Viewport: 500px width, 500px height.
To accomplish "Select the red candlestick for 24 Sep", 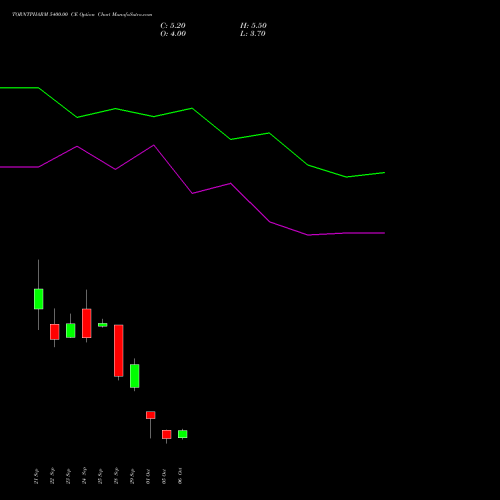I will coord(87,323).
